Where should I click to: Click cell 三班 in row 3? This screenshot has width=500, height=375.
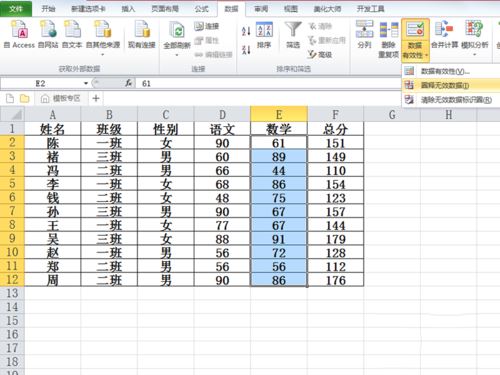(109, 157)
